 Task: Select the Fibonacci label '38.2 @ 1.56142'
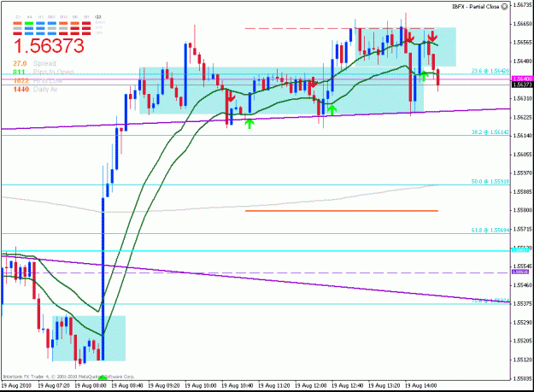pos(490,132)
